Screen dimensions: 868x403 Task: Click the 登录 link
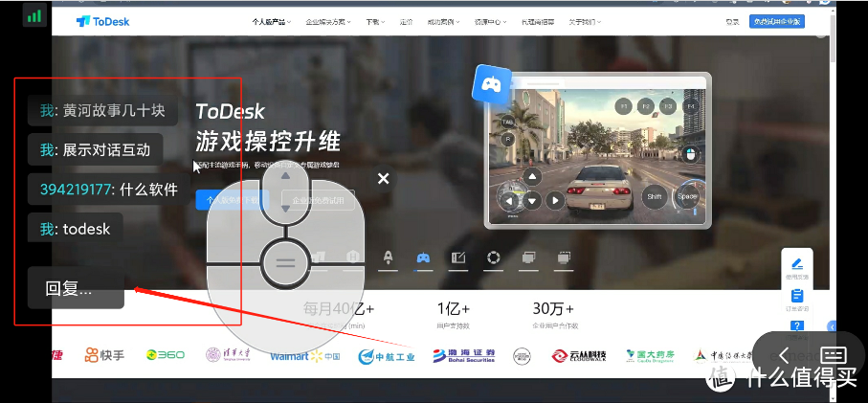coord(732,22)
